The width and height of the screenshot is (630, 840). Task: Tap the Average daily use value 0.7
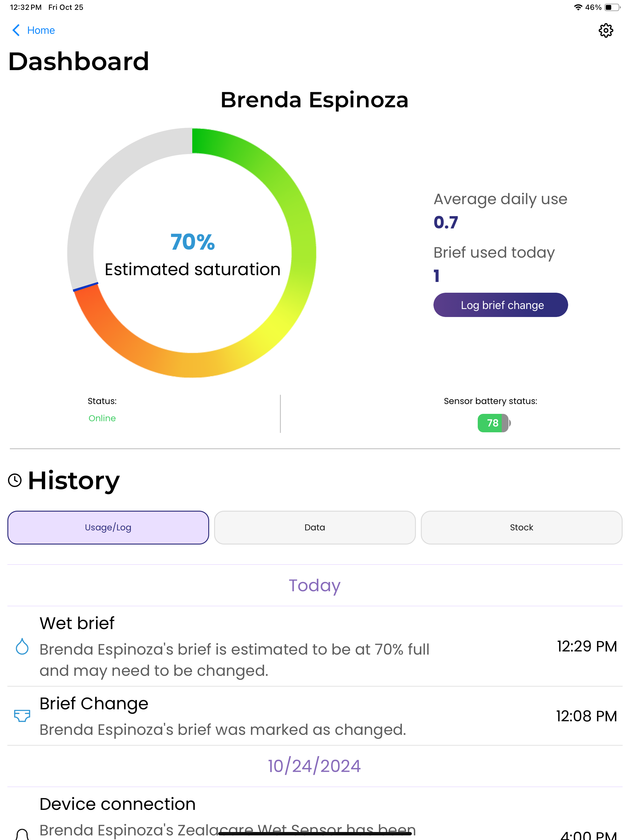pyautogui.click(x=446, y=223)
